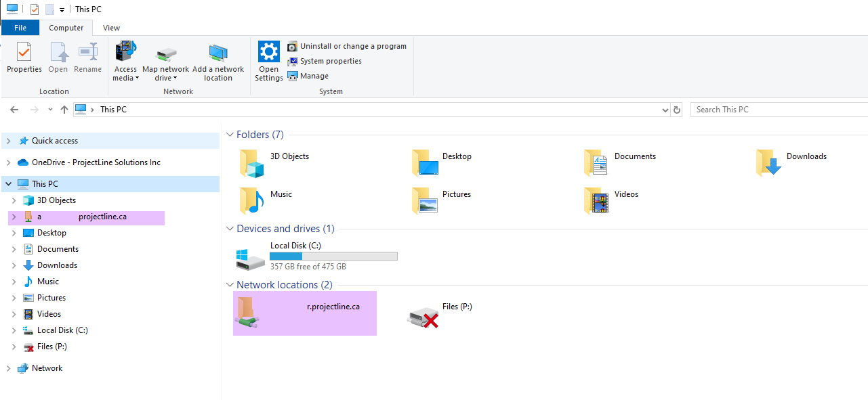Select the Local Disk (C:) drive
Screen dimensions: 868x400
(x=317, y=257)
